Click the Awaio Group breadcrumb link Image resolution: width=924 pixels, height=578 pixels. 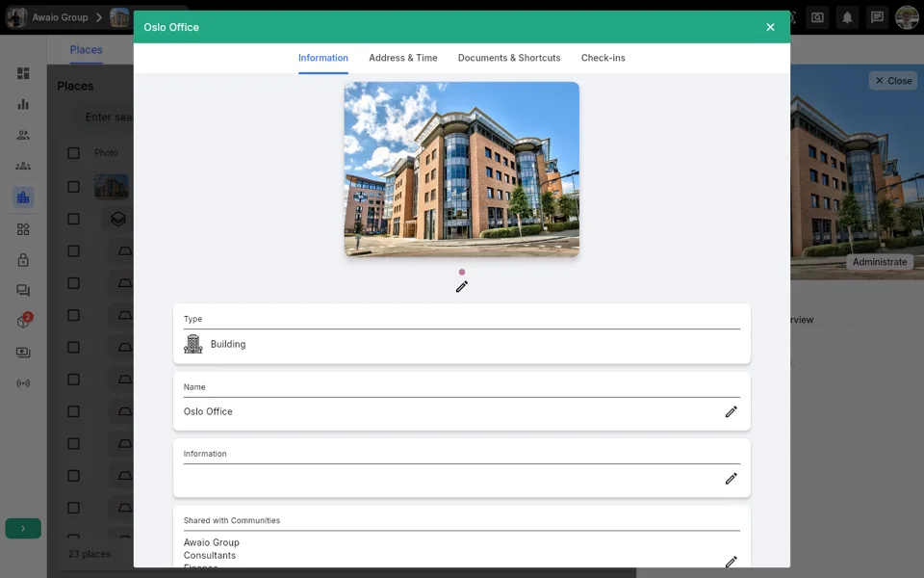[60, 17]
